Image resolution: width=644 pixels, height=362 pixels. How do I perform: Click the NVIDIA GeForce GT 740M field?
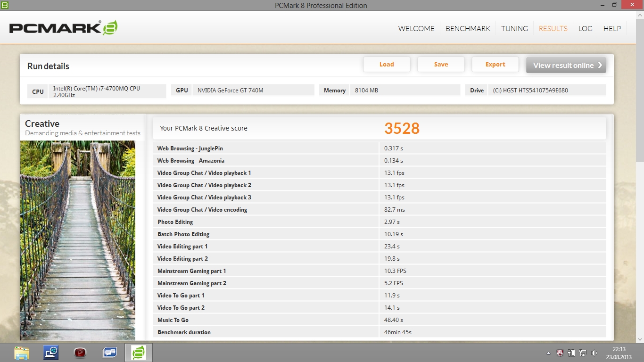pos(253,90)
